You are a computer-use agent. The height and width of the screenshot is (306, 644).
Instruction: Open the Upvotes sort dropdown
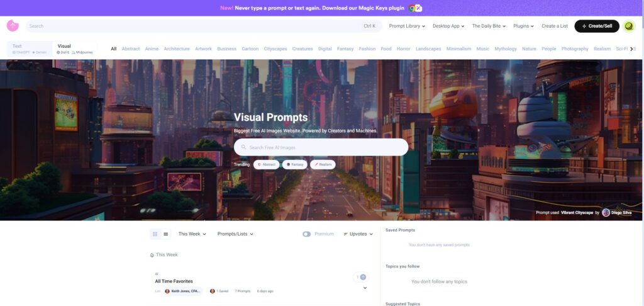358,234
